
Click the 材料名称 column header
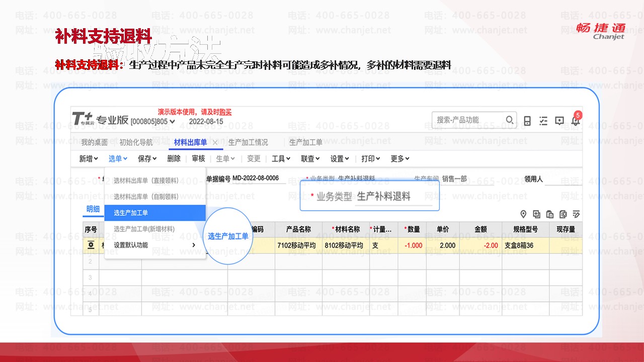pyautogui.click(x=346, y=229)
